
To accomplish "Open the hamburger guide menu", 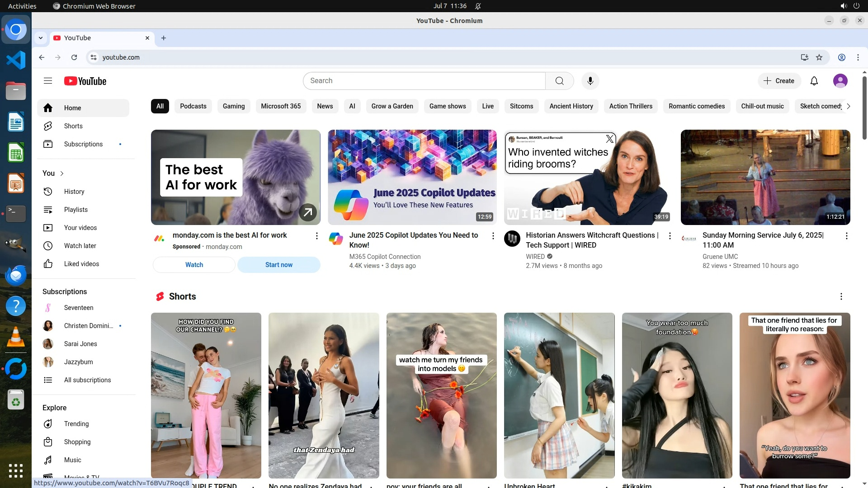I will [48, 81].
